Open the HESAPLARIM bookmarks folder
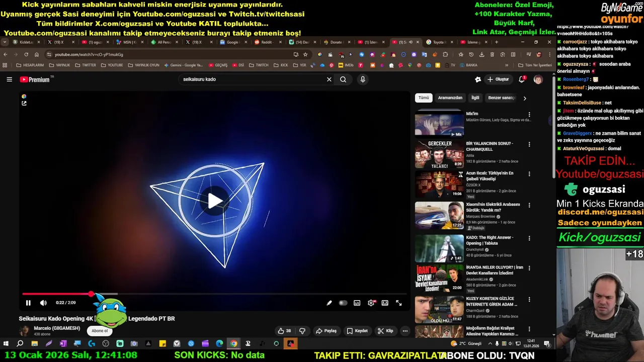Viewport: 644px width, 362px height. tap(30, 65)
